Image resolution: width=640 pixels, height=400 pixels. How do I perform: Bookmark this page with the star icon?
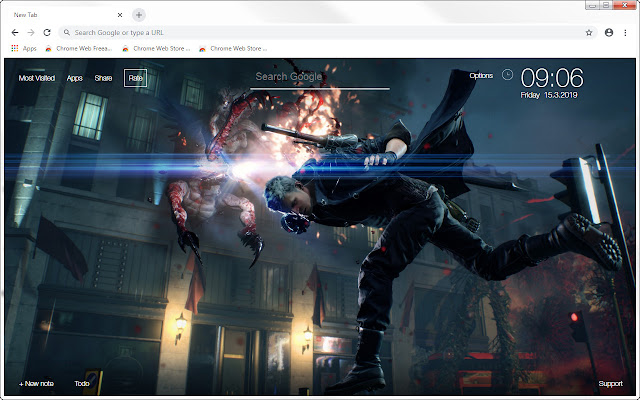coord(589,33)
